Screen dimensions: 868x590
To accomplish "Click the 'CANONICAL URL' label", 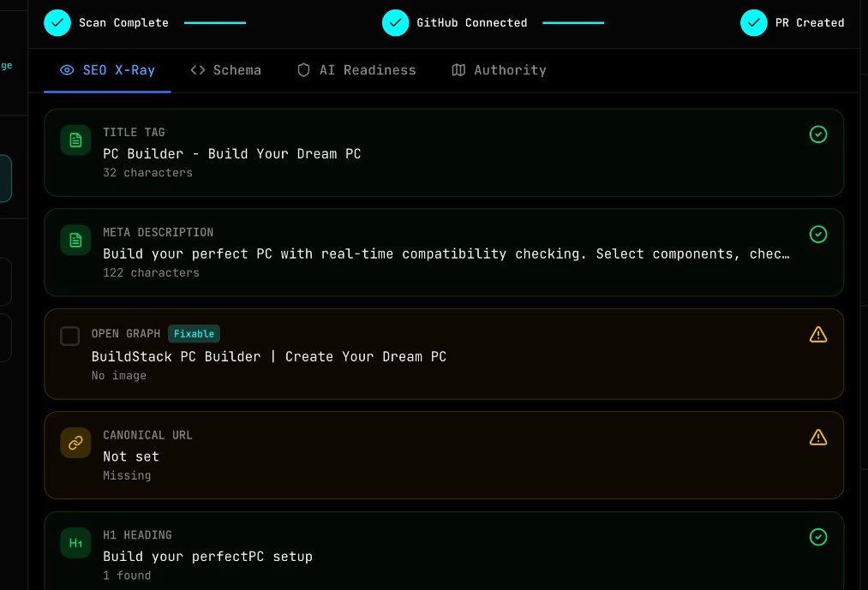I will coord(147,435).
